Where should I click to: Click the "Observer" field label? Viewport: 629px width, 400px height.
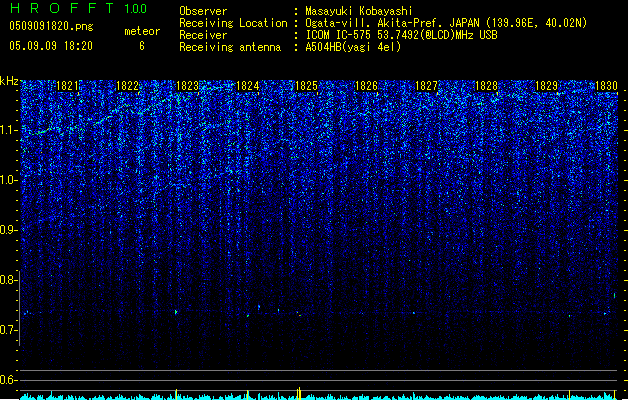pos(203,11)
